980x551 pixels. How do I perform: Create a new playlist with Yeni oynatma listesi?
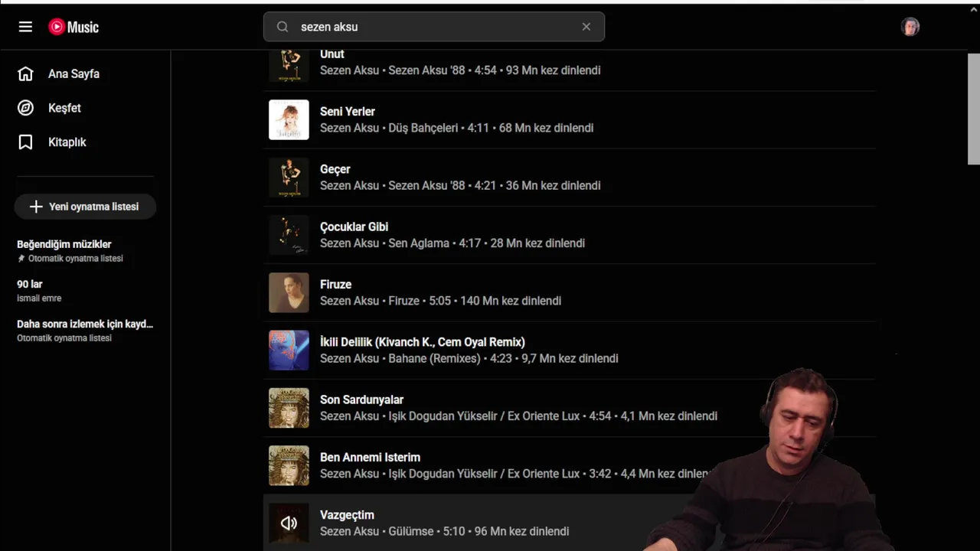[85, 207]
